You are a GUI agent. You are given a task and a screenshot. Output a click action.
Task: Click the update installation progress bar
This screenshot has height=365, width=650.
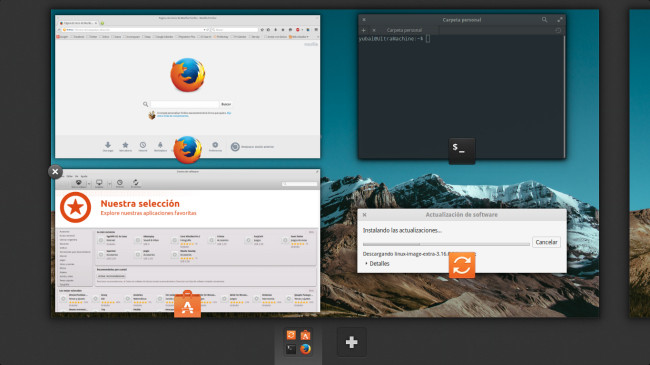coord(446,244)
